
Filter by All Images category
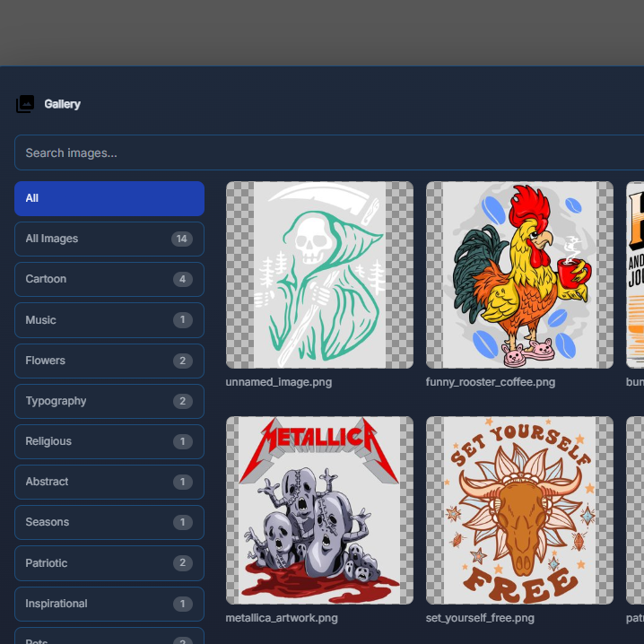[x=109, y=239]
